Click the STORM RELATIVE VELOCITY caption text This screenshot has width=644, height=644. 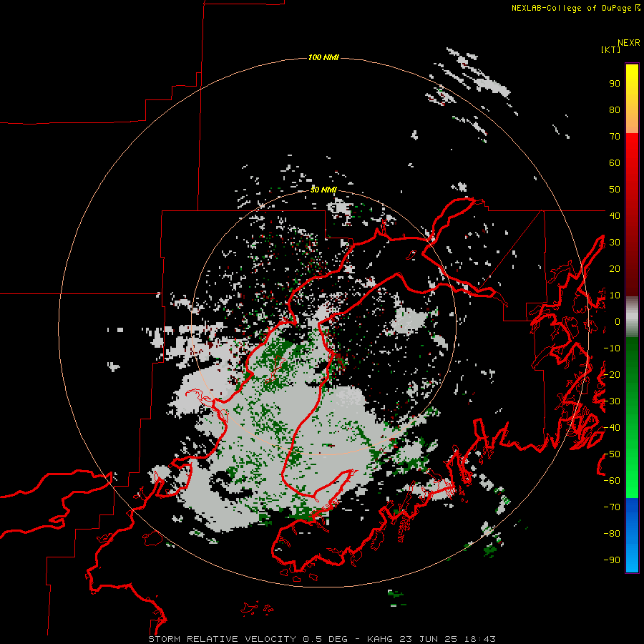[222, 639]
